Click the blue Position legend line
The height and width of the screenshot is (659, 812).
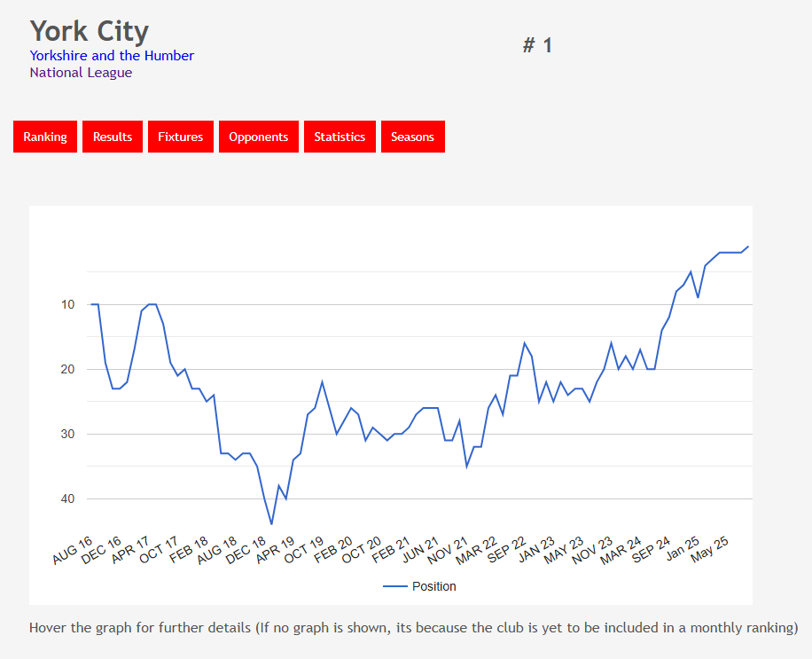(394, 586)
